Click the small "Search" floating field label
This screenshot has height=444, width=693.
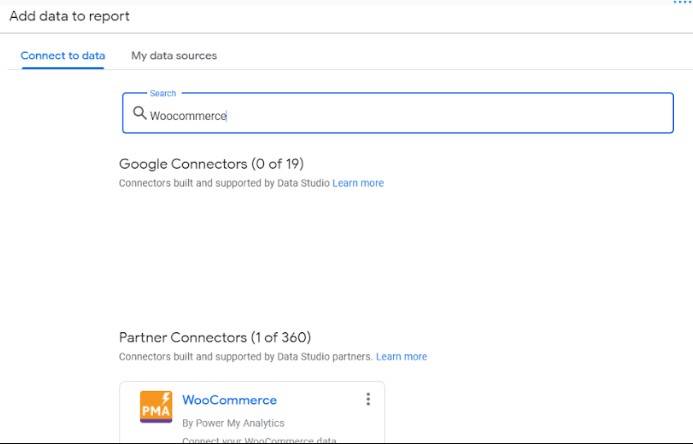point(162,93)
